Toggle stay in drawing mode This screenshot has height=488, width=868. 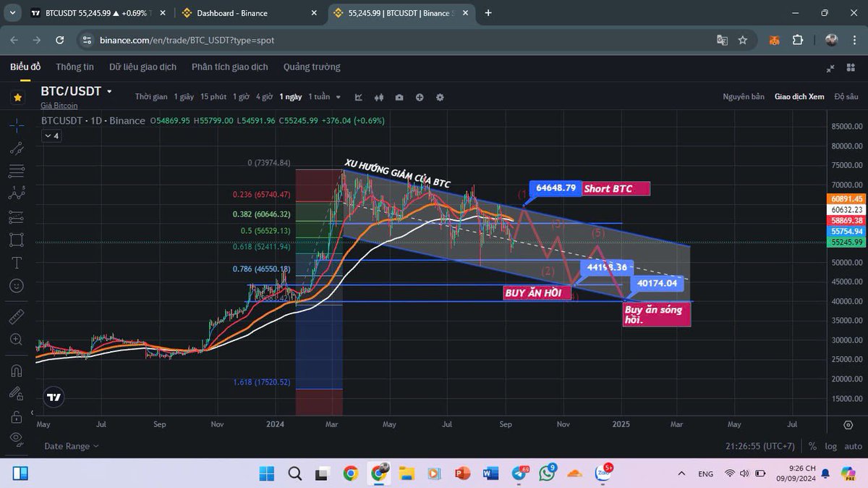pos(17,393)
